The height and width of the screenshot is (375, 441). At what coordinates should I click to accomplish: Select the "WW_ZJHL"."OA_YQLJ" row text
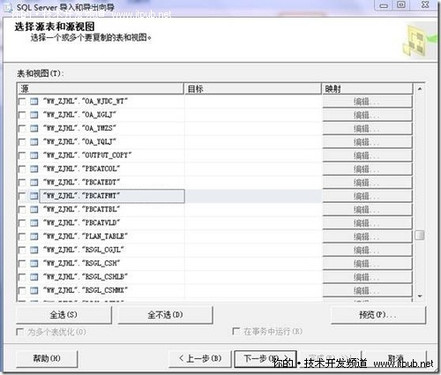pos(80,142)
